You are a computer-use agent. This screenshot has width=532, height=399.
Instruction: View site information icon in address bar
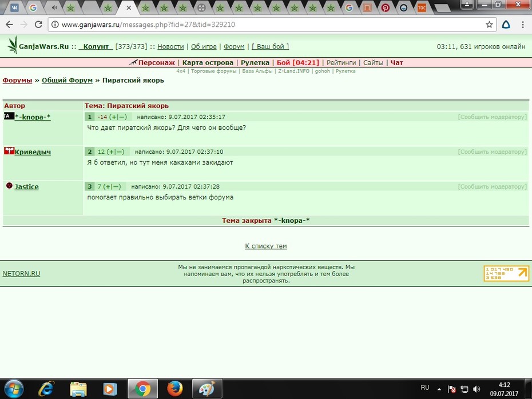pos(55,25)
